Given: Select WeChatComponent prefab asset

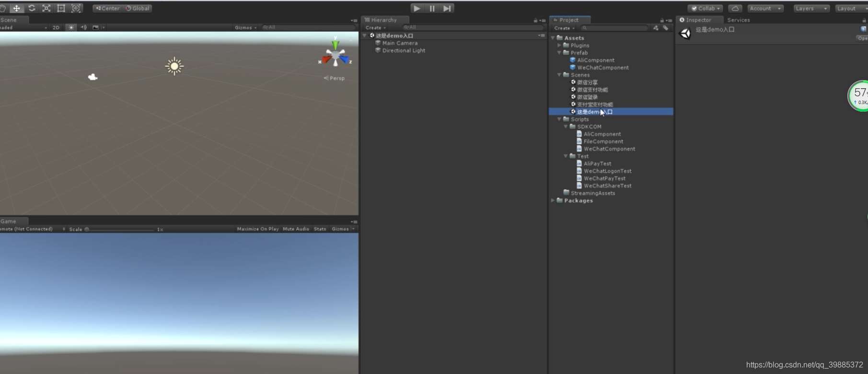Looking at the screenshot, I should tap(603, 68).
